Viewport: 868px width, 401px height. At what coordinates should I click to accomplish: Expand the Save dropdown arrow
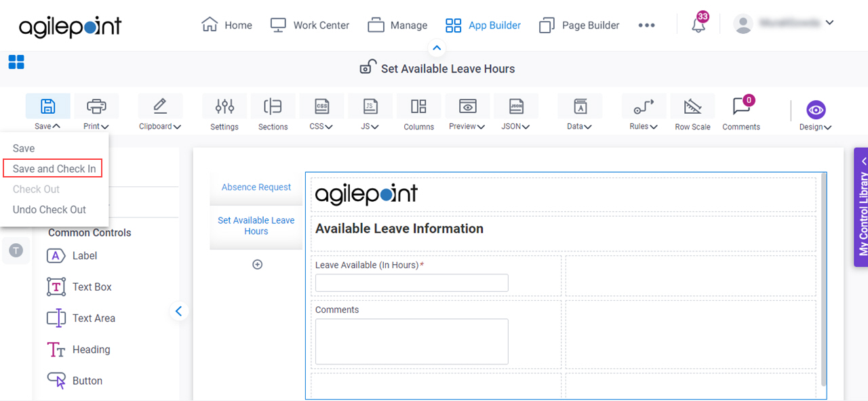tap(56, 126)
